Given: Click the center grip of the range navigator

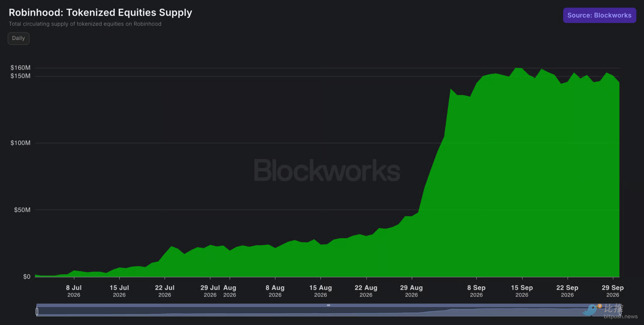Looking at the screenshot, I should 328,305.
